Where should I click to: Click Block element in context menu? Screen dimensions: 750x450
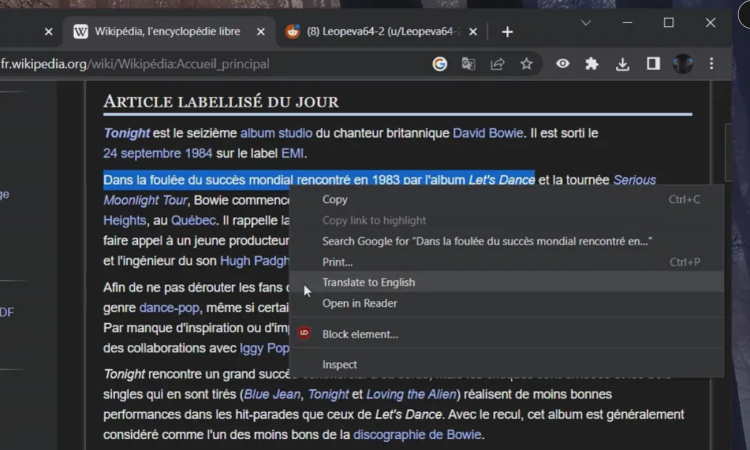(x=360, y=334)
